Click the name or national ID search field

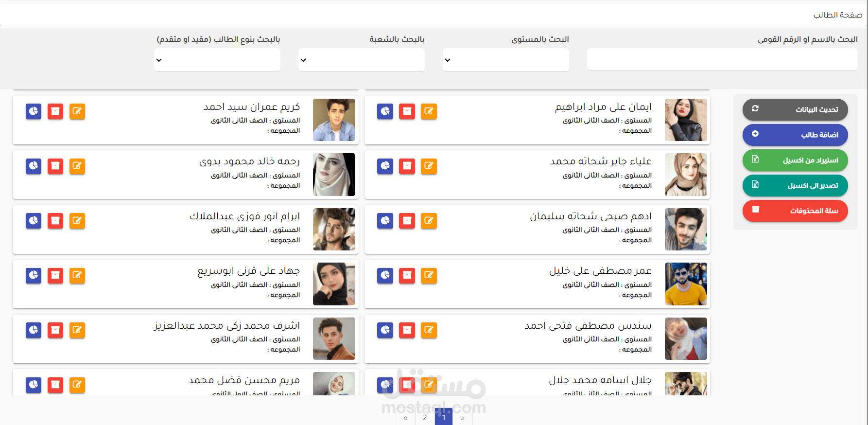pyautogui.click(x=722, y=59)
